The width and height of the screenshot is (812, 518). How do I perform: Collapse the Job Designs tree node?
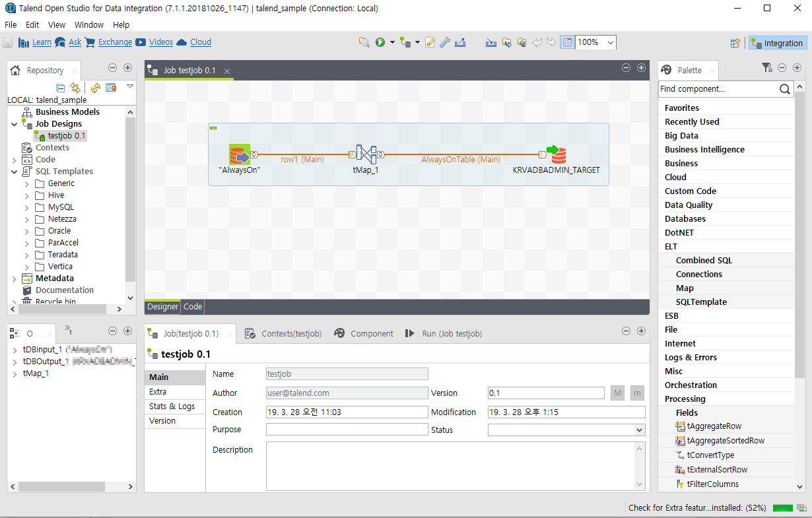tap(14, 123)
